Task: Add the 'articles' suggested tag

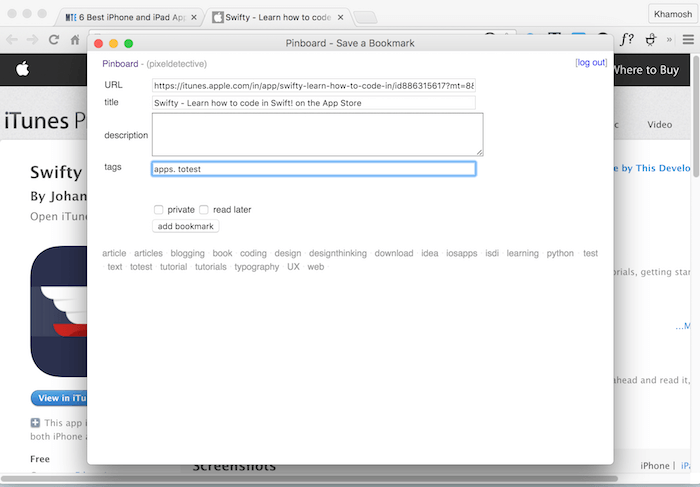Action: point(148,253)
